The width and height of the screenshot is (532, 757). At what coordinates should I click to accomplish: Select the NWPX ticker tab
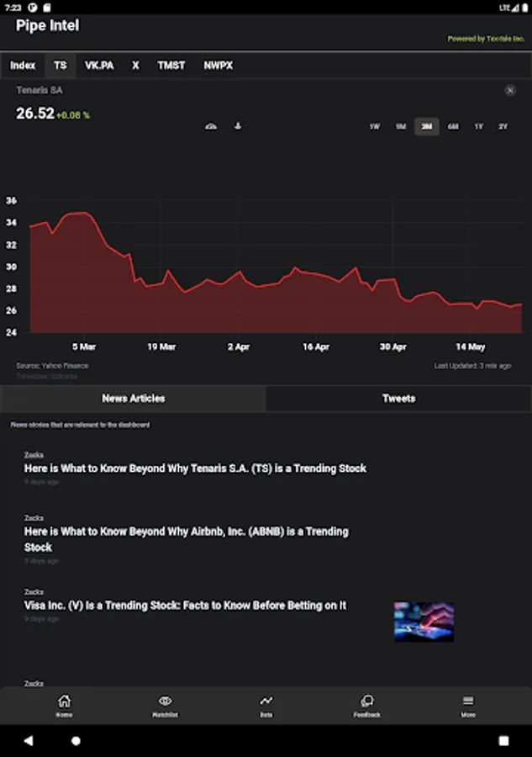218,65
